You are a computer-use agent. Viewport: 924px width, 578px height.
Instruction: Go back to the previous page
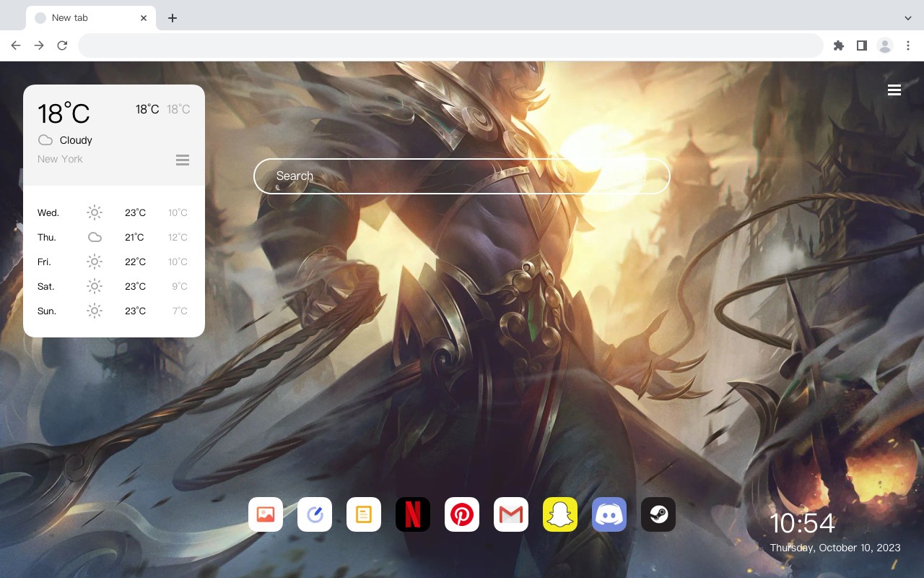(16, 46)
